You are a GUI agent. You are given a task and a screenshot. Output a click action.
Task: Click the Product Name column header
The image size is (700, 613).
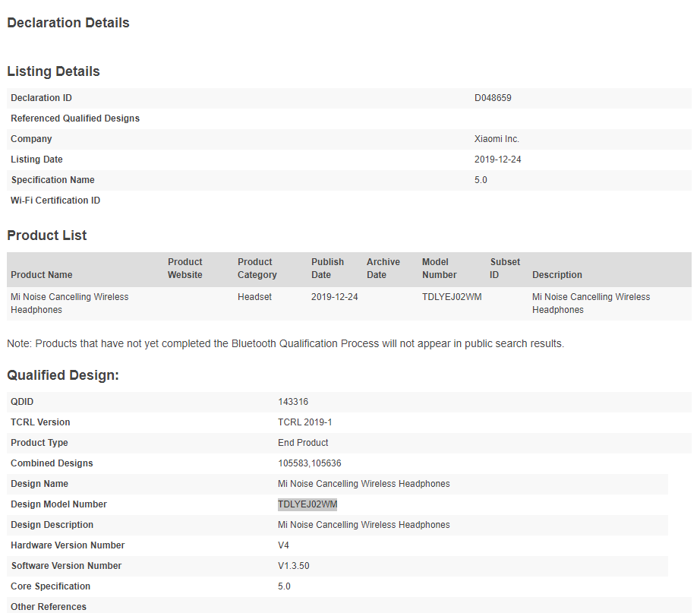coord(42,275)
